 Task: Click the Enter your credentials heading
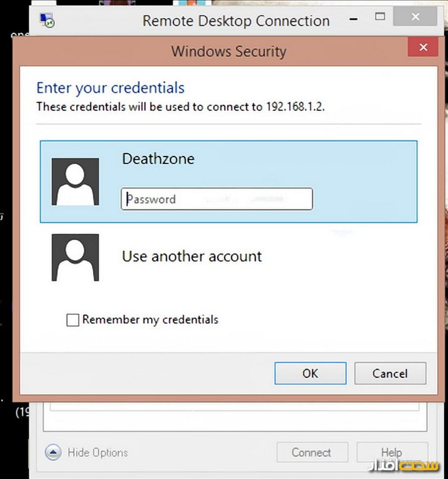pyautogui.click(x=110, y=88)
